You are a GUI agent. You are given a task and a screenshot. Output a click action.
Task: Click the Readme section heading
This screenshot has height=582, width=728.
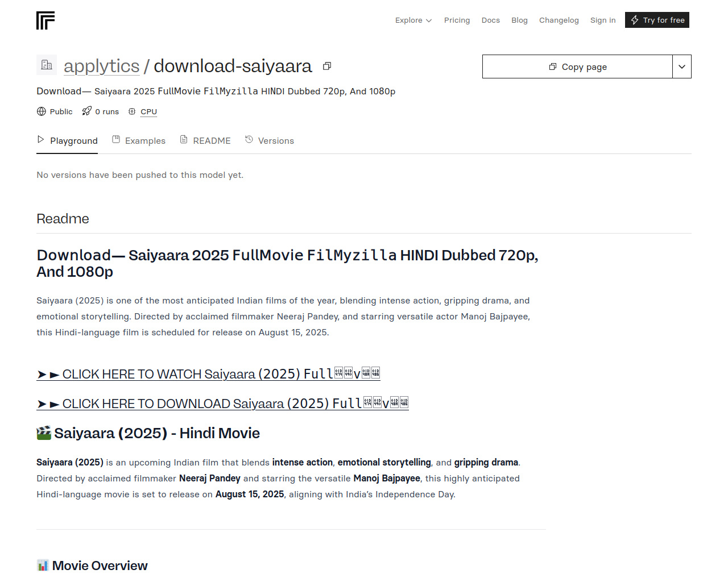[x=63, y=219]
